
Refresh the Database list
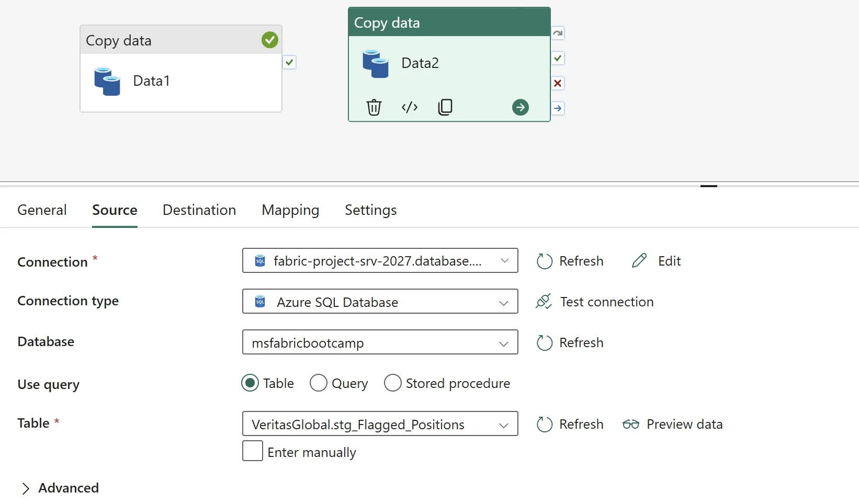coord(570,342)
